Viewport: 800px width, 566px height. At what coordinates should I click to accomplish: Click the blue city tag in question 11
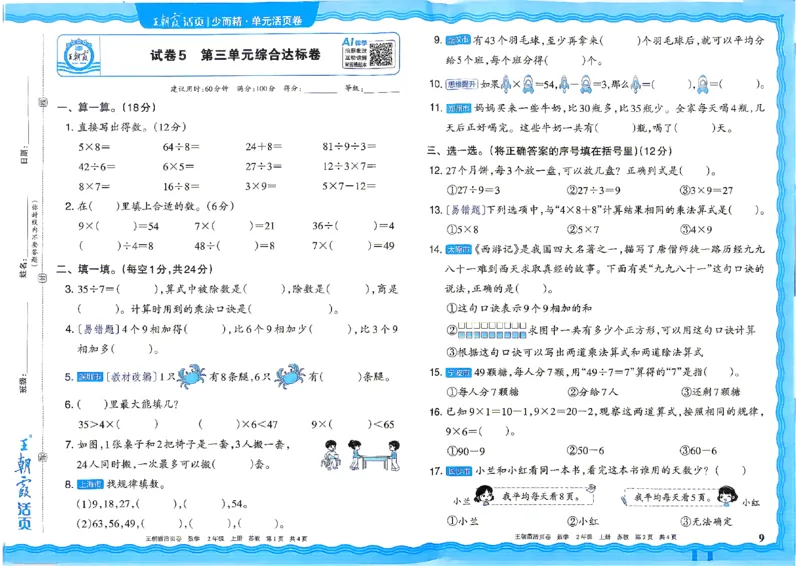click(x=458, y=108)
